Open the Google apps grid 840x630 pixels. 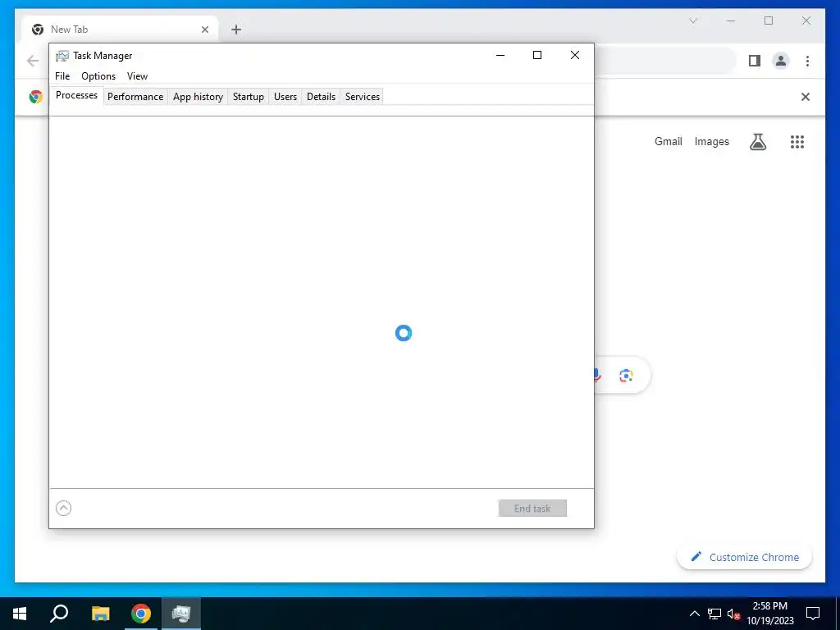[x=797, y=141]
